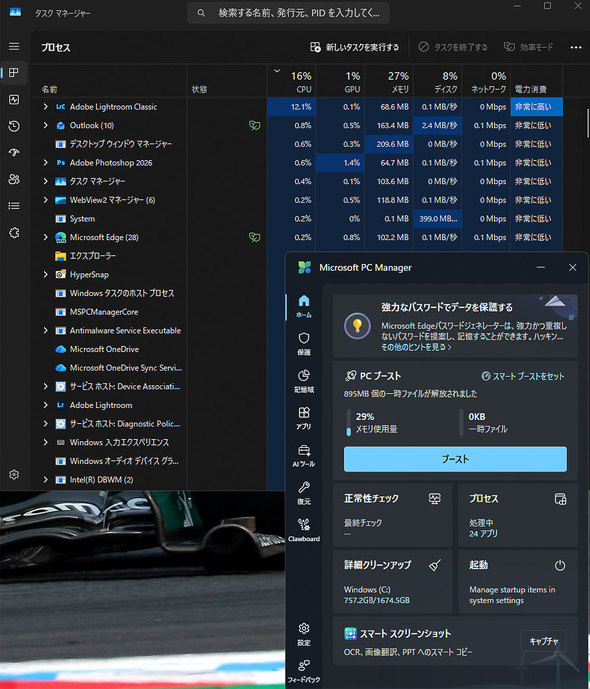This screenshot has width=590, height=689.
Task: Expand タスク マネージャー process group
Action: point(45,181)
